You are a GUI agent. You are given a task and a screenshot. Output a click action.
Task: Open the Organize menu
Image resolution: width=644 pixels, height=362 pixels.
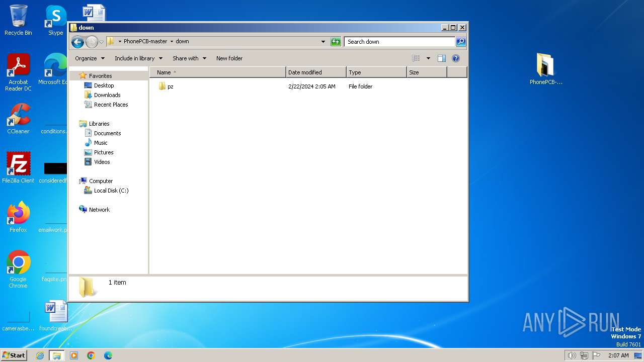tap(90, 58)
